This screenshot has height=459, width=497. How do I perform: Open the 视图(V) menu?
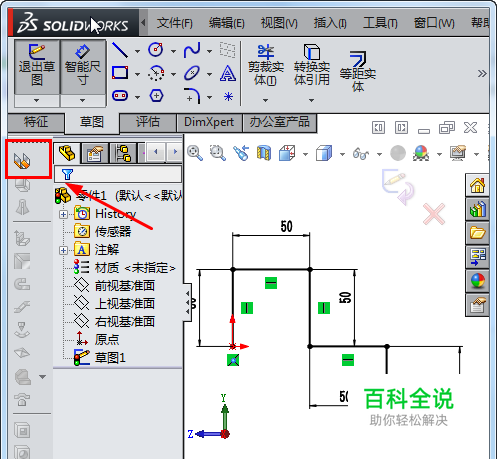point(279,23)
